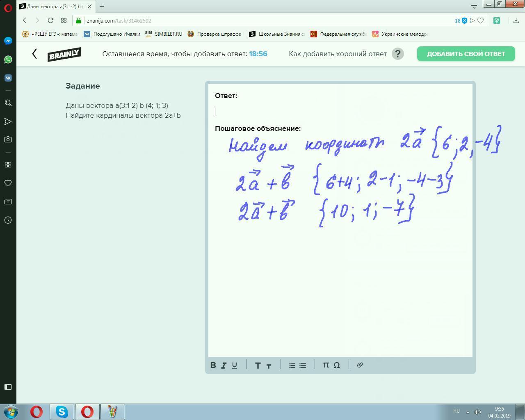Add page to bookmarks with heart icon
This screenshot has height=420, width=525.
click(481, 21)
